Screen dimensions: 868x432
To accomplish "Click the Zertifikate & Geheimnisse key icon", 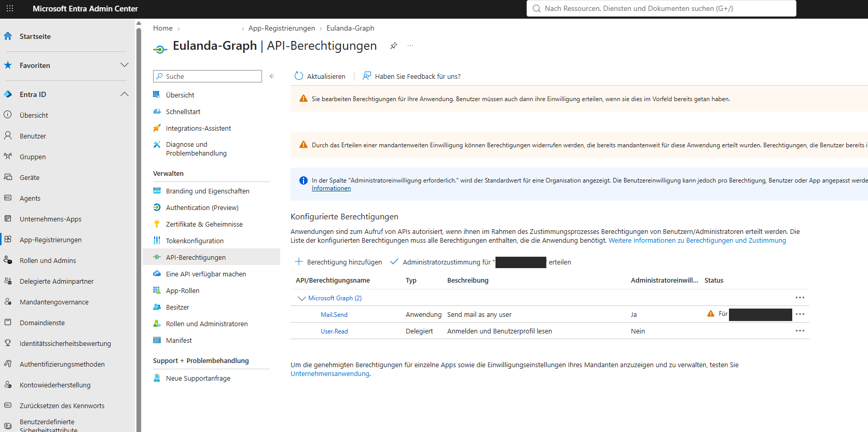I will click(157, 224).
